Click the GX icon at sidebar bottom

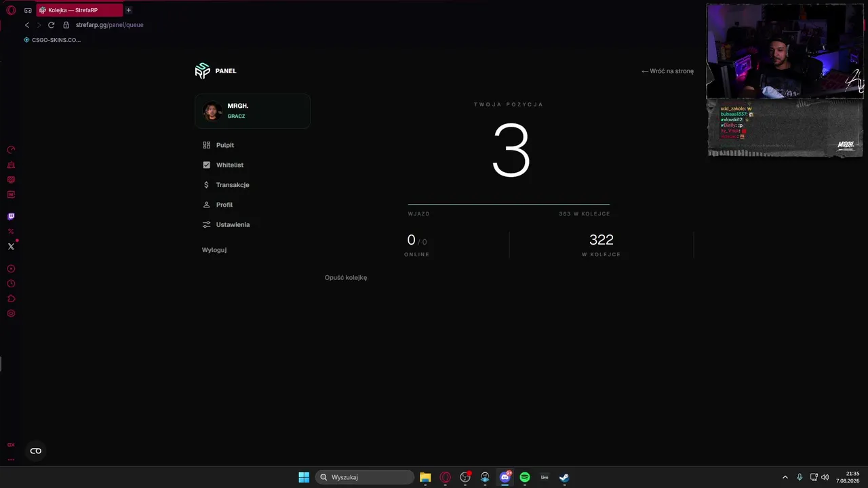click(x=11, y=445)
